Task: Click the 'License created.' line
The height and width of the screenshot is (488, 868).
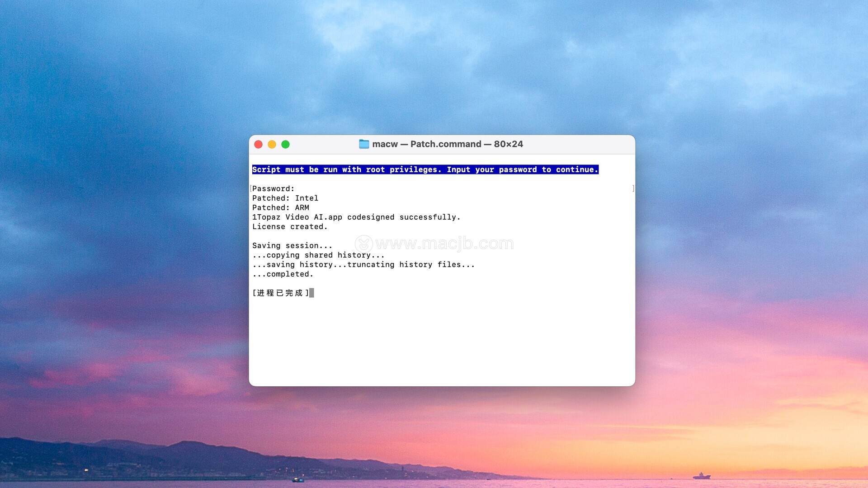Action: point(290,226)
